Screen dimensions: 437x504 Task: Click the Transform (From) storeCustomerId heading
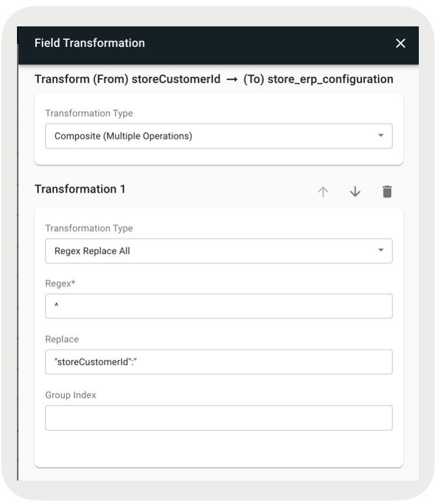(214, 79)
